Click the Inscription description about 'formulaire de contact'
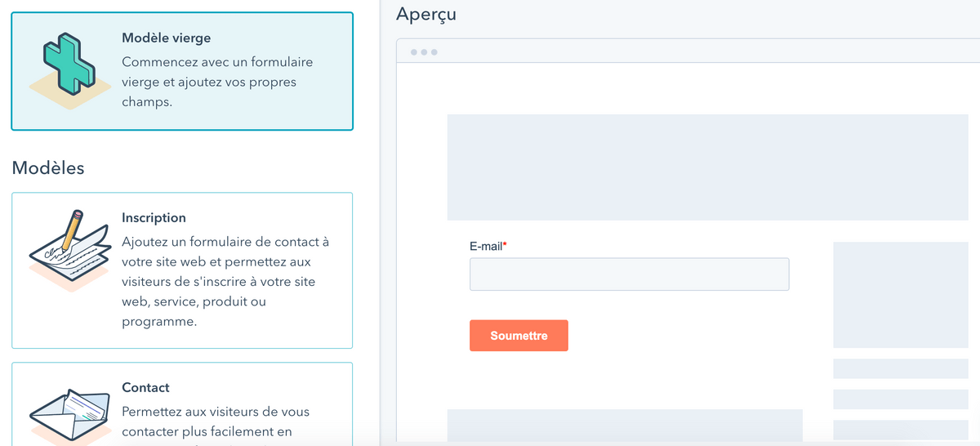The height and width of the screenshot is (446, 980). 225,282
